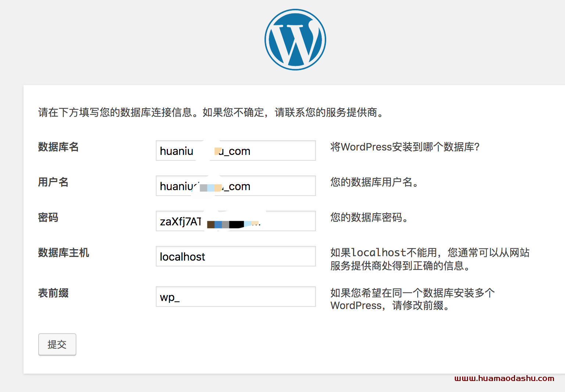Click the text 将WordPress安装到哪个数据库?
565x392 pixels.
(405, 147)
